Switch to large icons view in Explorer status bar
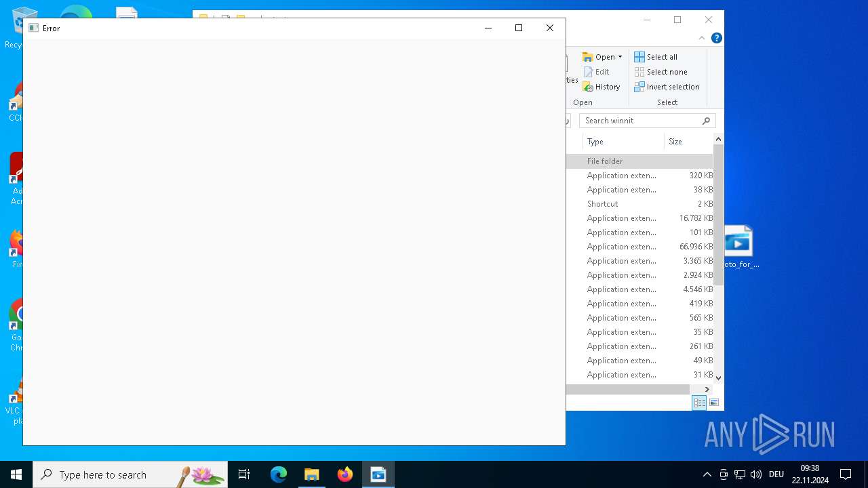 [x=714, y=403]
